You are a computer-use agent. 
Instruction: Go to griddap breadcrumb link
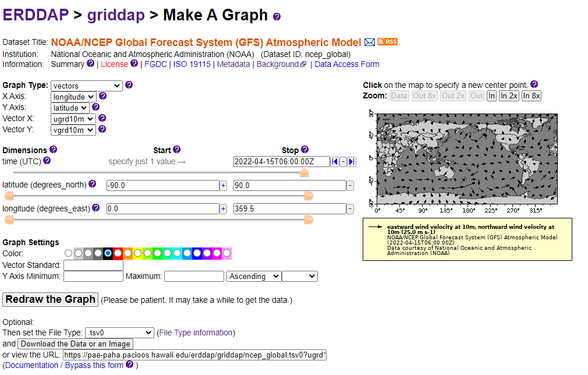tap(116, 15)
